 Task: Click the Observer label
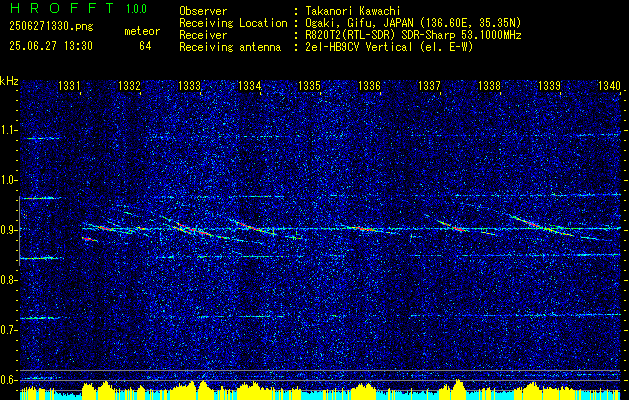pos(203,11)
